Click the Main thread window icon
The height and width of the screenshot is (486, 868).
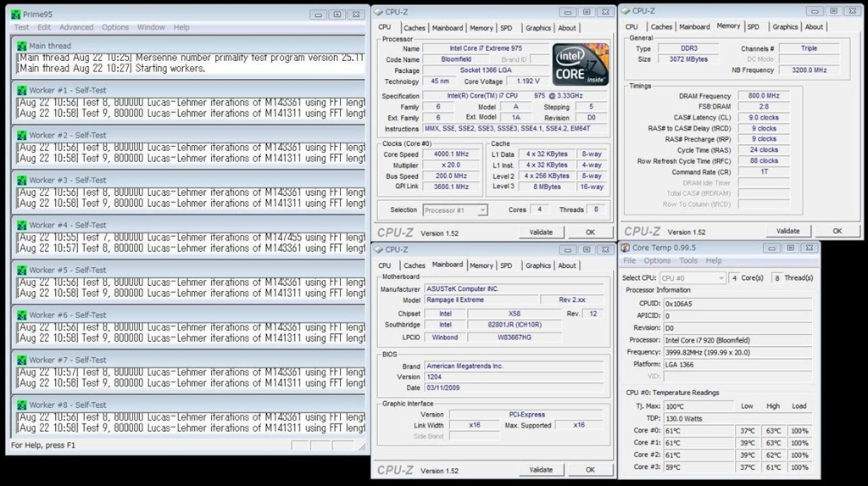(22, 46)
